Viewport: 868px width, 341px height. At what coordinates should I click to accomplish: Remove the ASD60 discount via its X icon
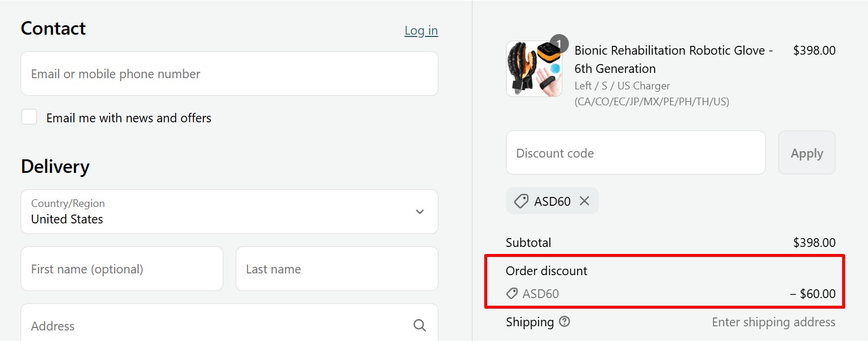pos(584,201)
